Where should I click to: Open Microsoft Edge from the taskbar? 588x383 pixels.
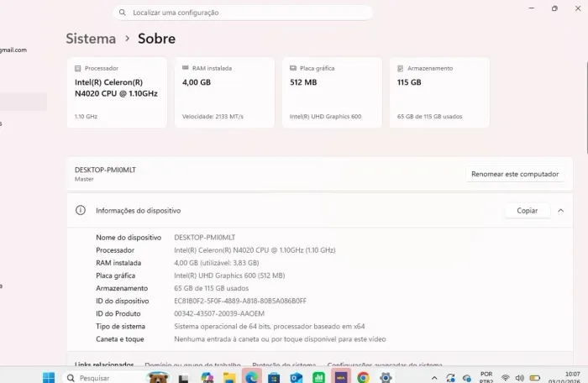click(x=252, y=377)
